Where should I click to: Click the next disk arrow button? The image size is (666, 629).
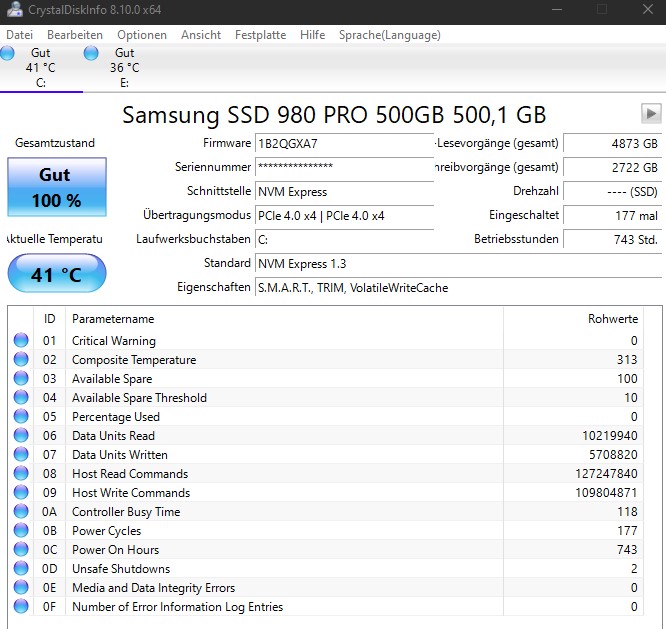(x=651, y=113)
